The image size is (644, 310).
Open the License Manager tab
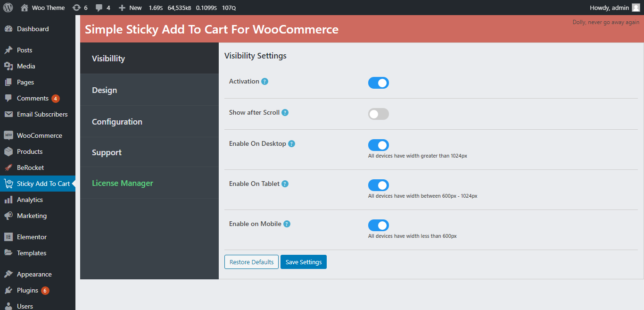coord(149,183)
